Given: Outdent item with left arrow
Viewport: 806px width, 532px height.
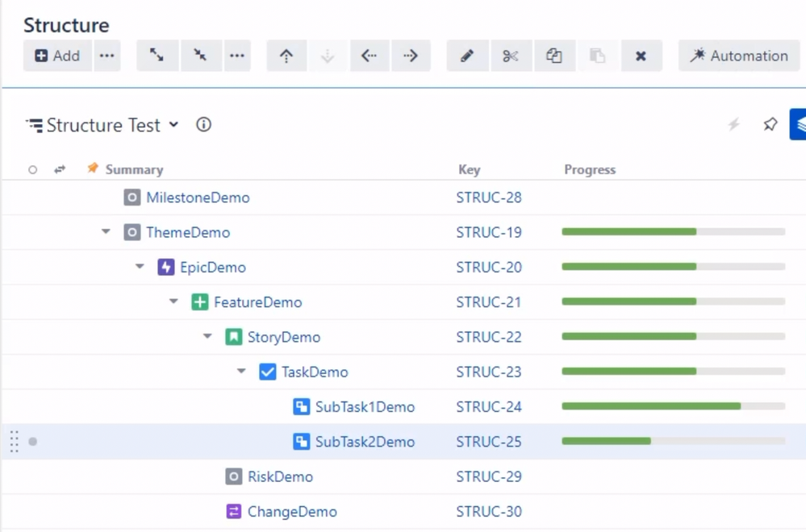Looking at the screenshot, I should [x=370, y=56].
